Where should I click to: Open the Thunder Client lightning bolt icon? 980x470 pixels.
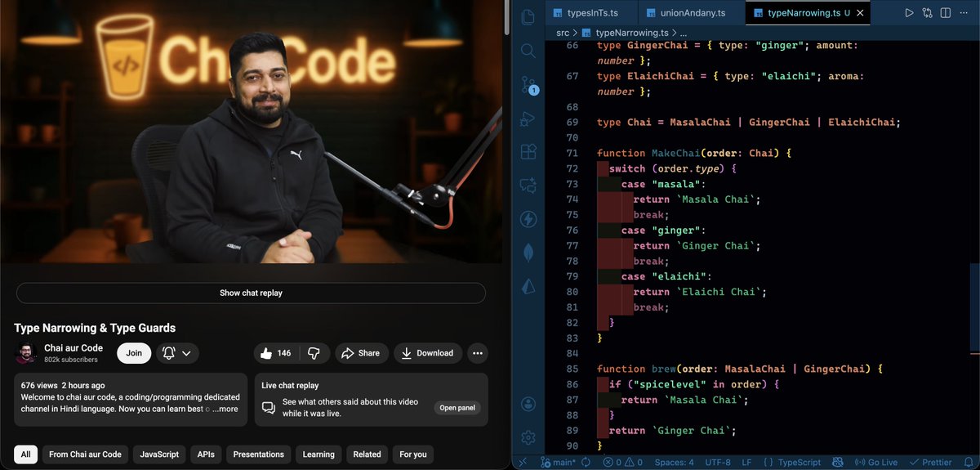(x=528, y=219)
